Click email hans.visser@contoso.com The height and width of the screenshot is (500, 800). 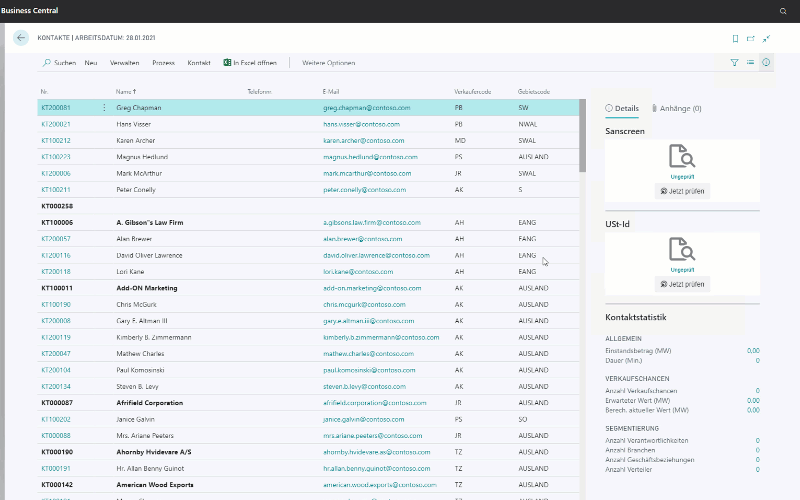(x=361, y=124)
